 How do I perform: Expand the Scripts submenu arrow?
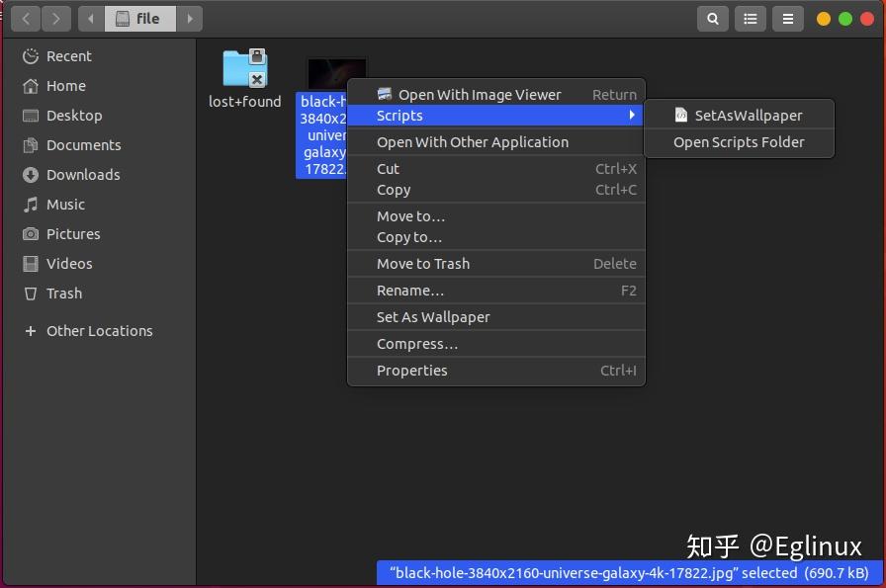coord(632,116)
